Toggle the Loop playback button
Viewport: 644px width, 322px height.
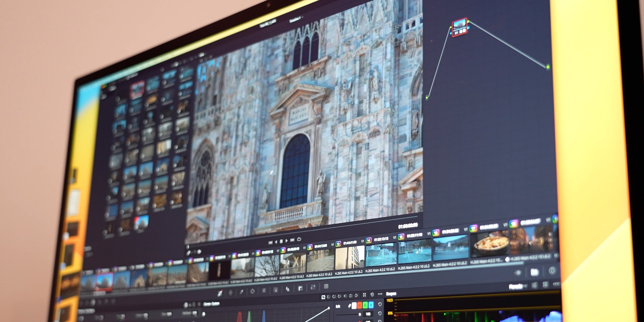click(299, 239)
